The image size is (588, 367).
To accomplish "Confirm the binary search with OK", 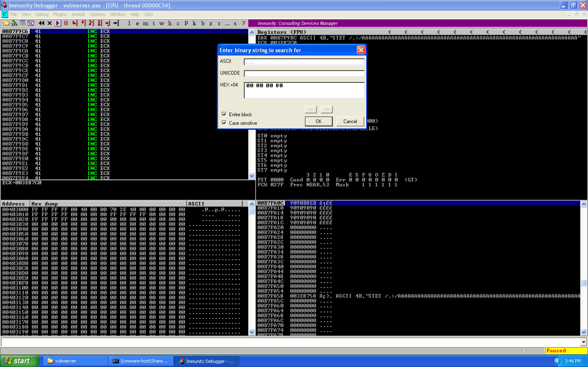I will pyautogui.click(x=318, y=121).
